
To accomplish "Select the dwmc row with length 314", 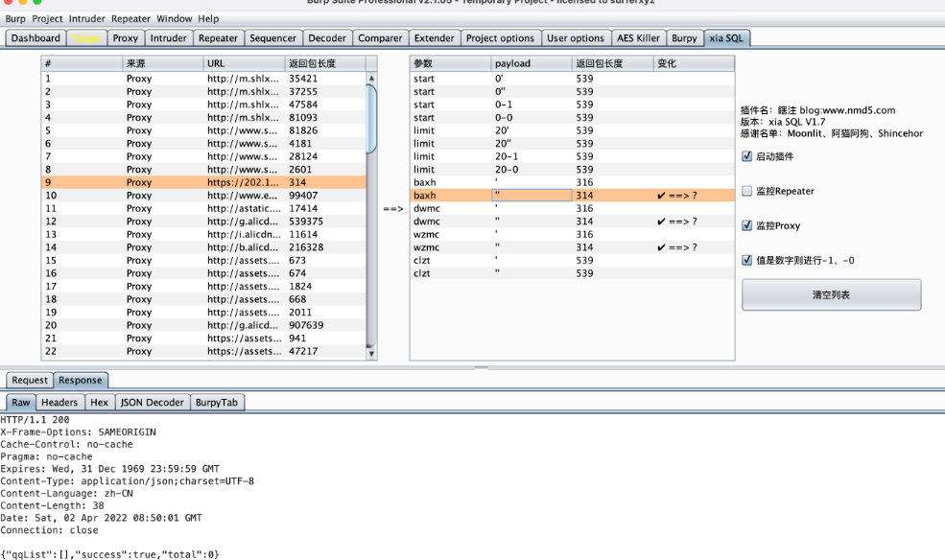I will click(x=573, y=221).
